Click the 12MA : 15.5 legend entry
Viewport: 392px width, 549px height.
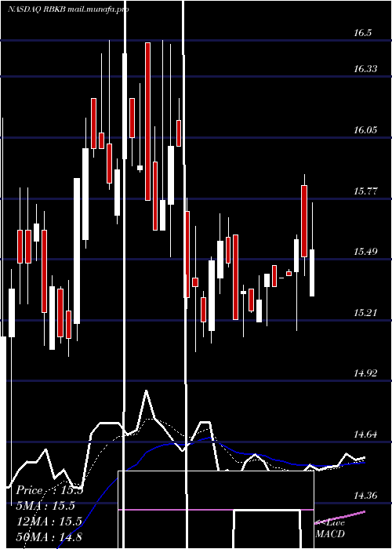click(x=49, y=522)
